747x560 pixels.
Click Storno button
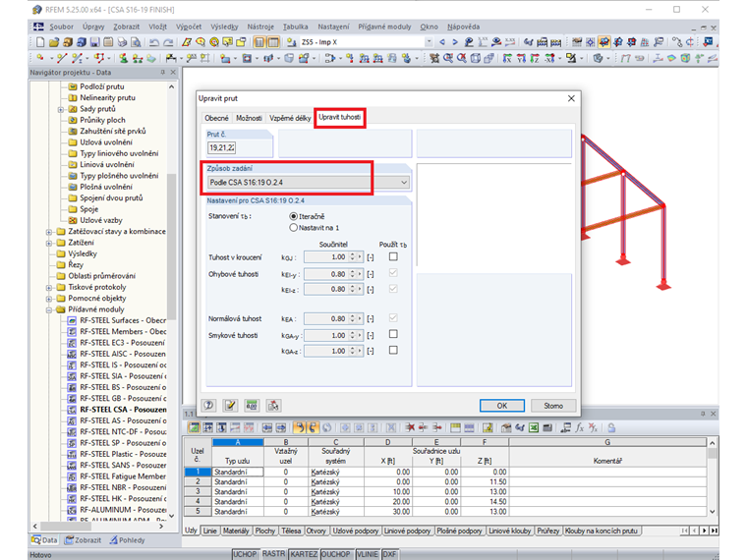pos(553,406)
